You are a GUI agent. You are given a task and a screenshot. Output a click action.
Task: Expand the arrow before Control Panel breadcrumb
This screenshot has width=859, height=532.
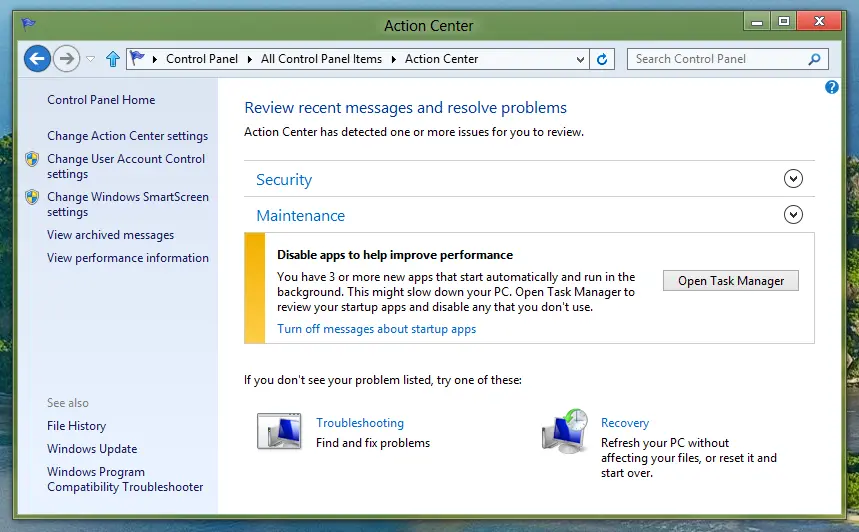coord(154,59)
